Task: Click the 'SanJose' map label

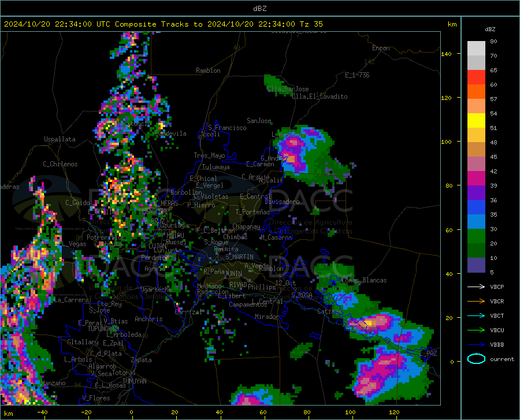Action: click(259, 121)
